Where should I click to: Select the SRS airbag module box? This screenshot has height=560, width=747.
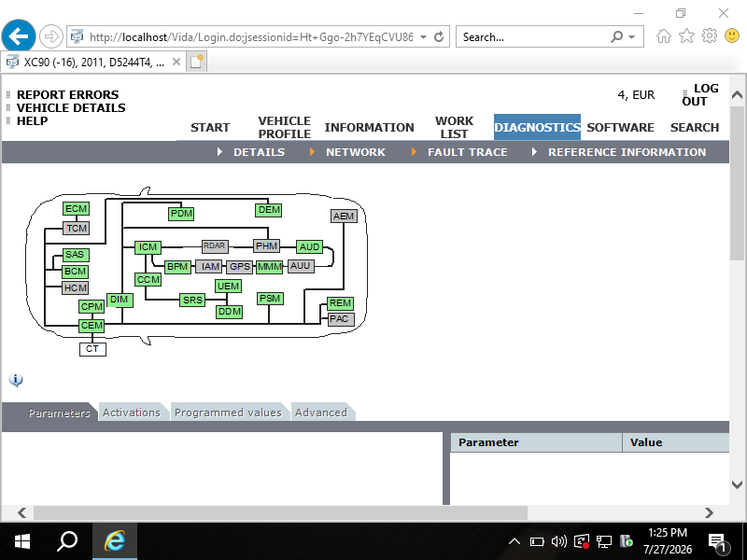click(192, 300)
